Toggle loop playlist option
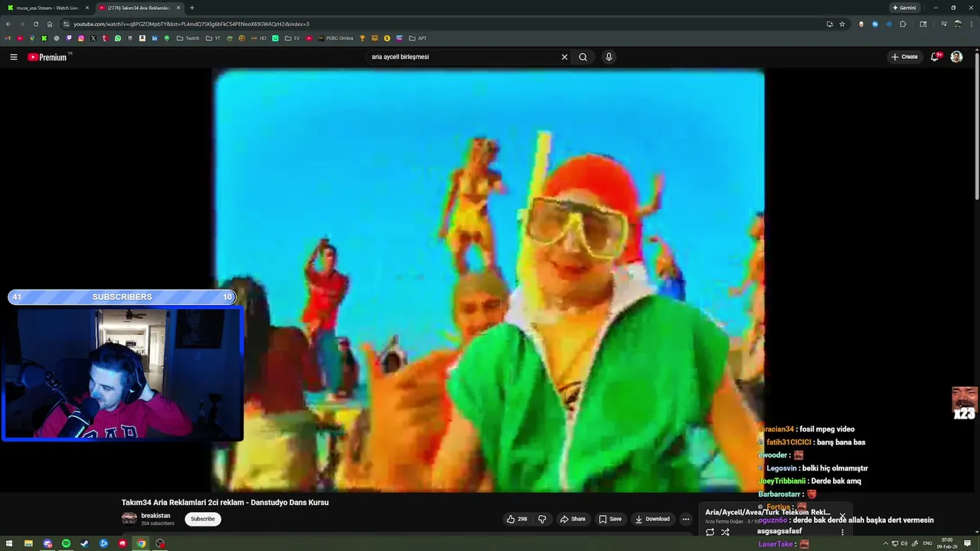The height and width of the screenshot is (551, 980). (710, 532)
